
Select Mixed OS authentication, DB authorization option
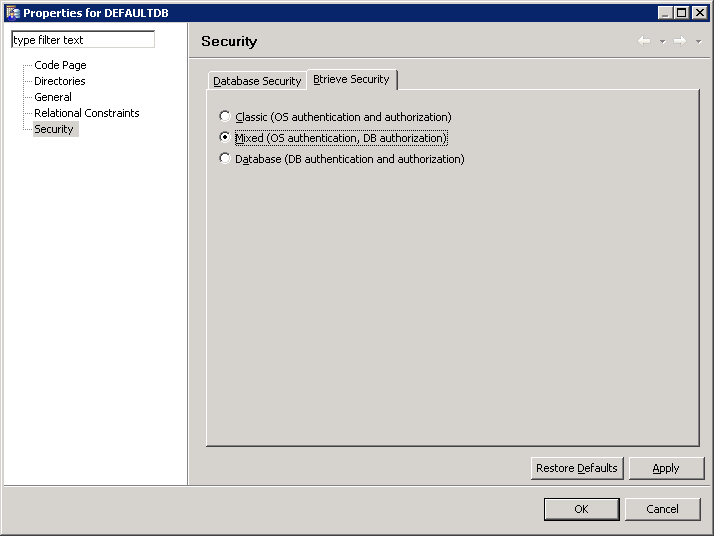pos(224,137)
